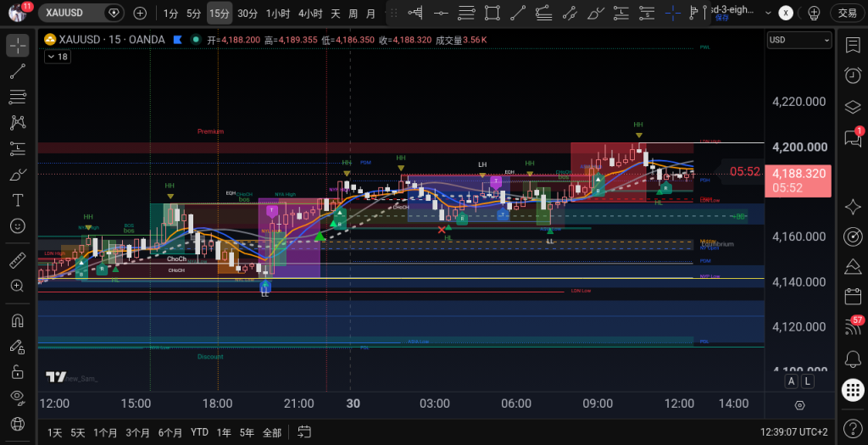The height and width of the screenshot is (445, 868).
Task: Select the 5分 timeframe
Action: tap(194, 14)
